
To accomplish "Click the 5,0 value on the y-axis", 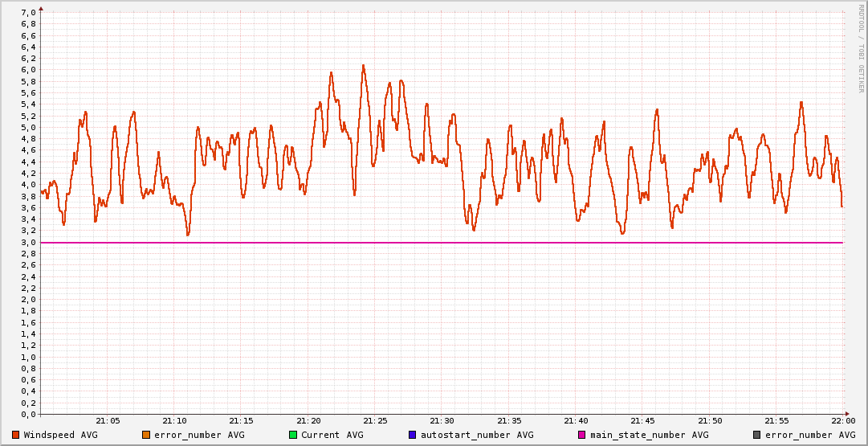I will coord(28,128).
